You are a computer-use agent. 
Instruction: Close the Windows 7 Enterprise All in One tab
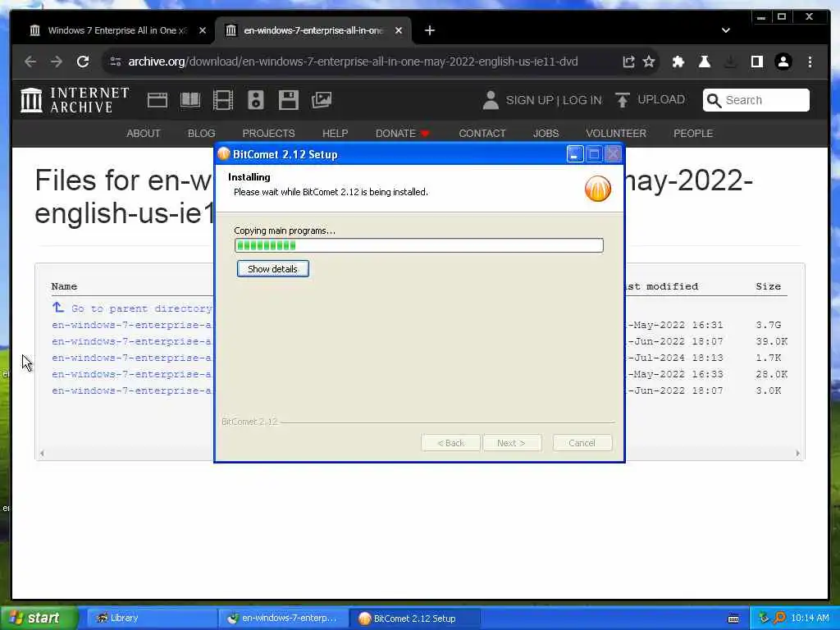pyautogui.click(x=203, y=30)
